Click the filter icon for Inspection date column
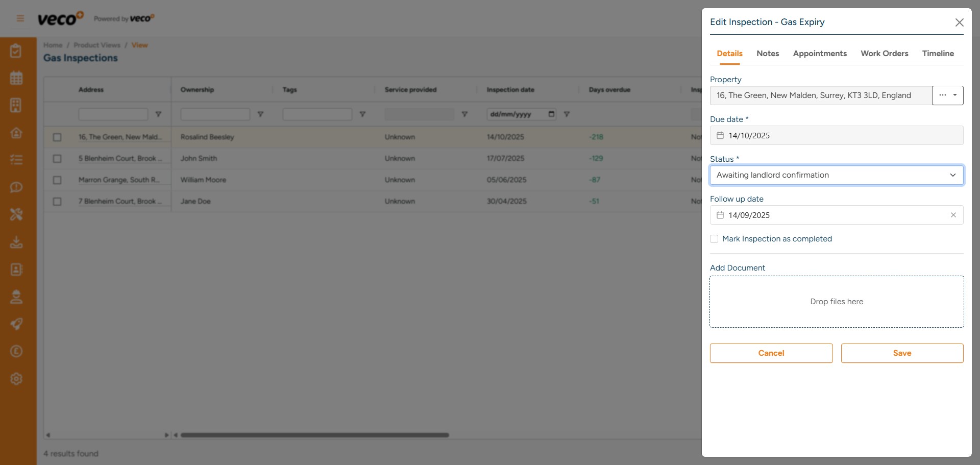Screen dimensions: 980x465 [x=567, y=114]
